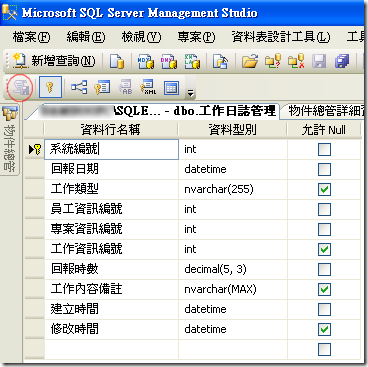Open the Object Explorer side panel icon

9,114
